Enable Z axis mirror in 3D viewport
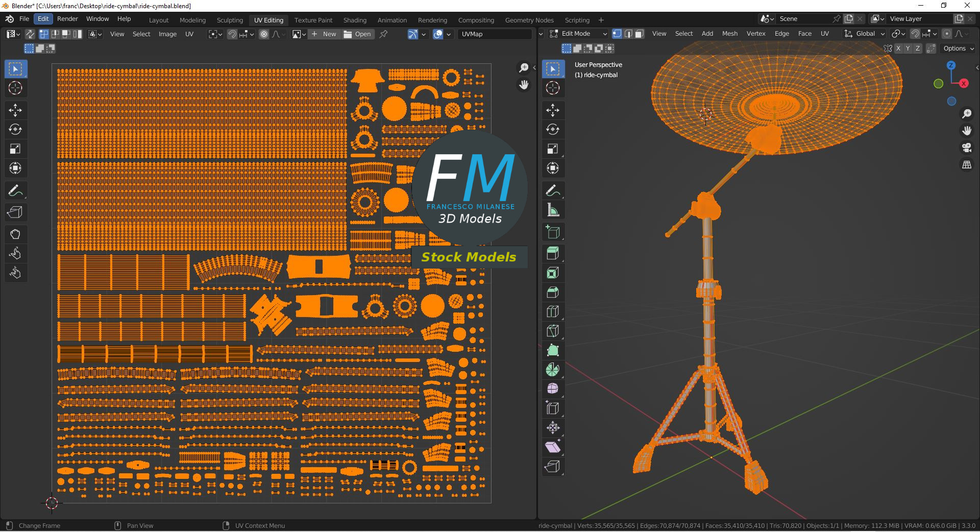980x532 pixels. pyautogui.click(x=918, y=49)
